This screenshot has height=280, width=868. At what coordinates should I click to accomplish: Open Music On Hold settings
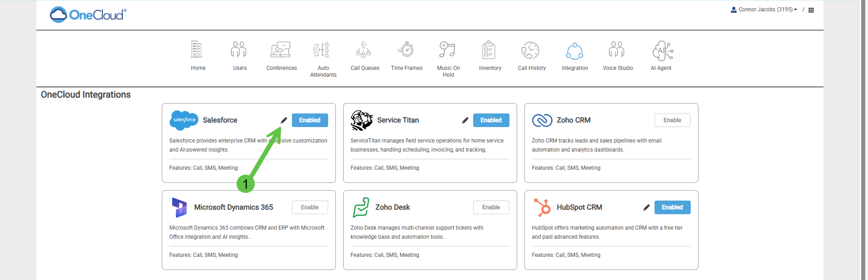[x=447, y=50]
